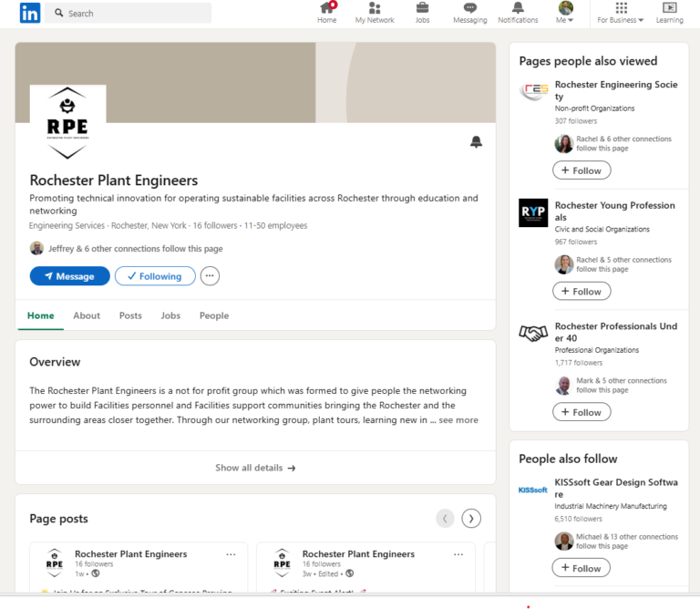Open Jeffrey & 6 other connections link
This screenshot has width=700, height=609.
(x=135, y=249)
